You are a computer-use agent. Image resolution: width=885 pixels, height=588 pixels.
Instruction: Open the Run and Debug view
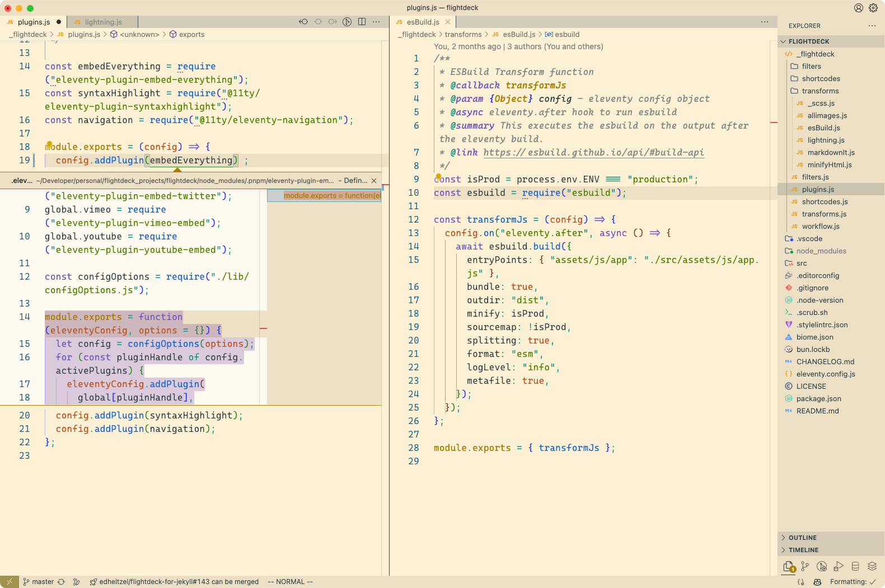coord(839,566)
